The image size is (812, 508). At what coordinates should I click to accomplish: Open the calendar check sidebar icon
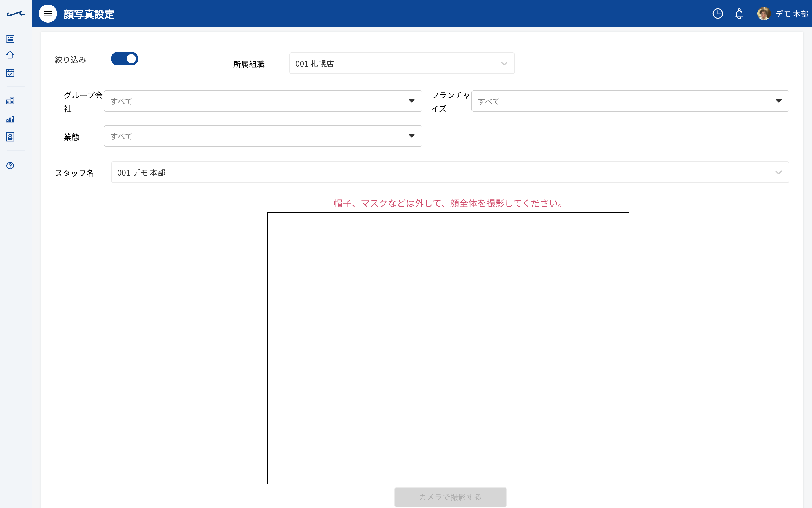click(10, 73)
